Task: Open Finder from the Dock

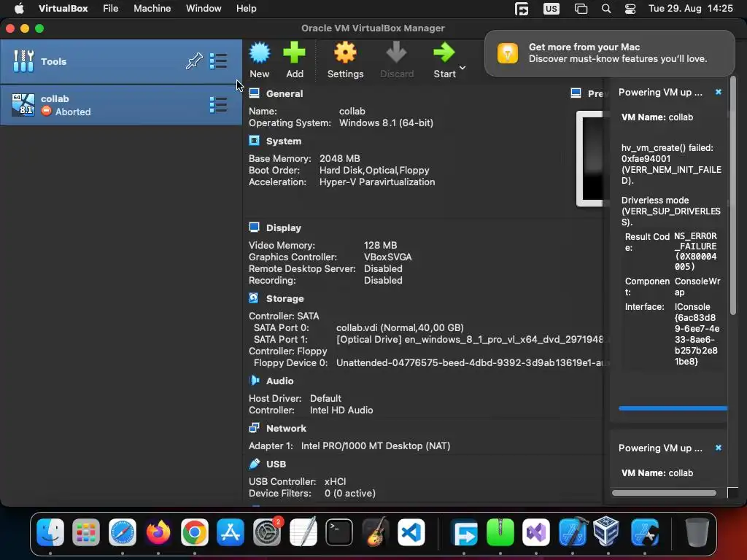Action: pyautogui.click(x=50, y=532)
